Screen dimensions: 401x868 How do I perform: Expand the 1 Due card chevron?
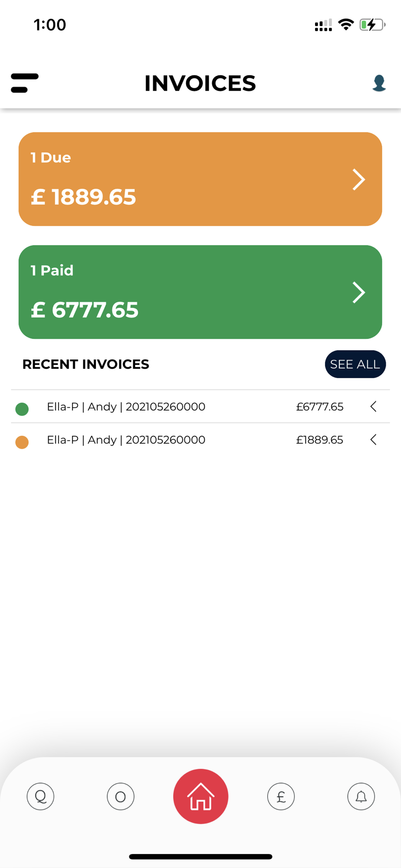(358, 179)
